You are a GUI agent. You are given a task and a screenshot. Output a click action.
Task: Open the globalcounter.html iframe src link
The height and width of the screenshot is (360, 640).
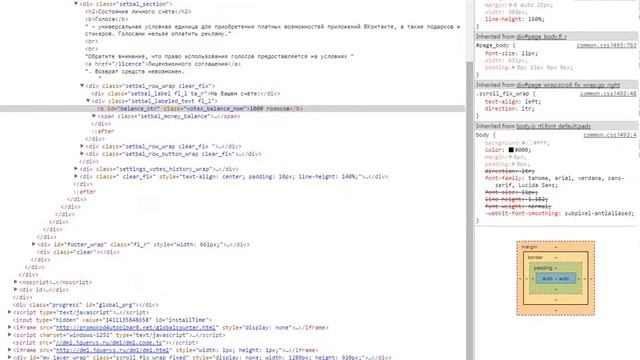pos(136,327)
